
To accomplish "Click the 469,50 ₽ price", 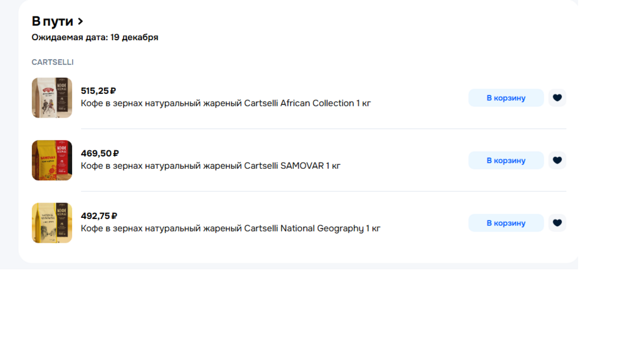I will tap(100, 154).
